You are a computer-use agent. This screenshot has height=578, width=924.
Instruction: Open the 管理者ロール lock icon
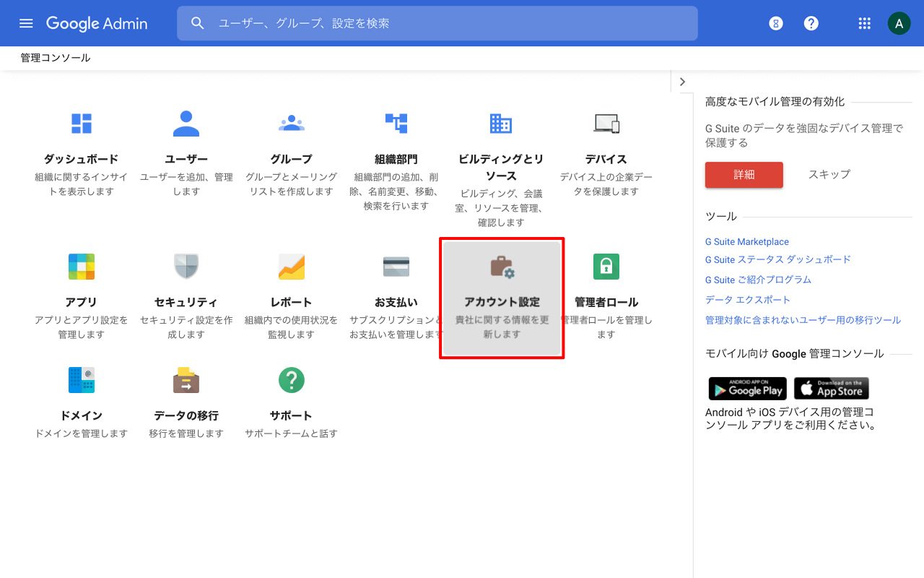(x=606, y=267)
